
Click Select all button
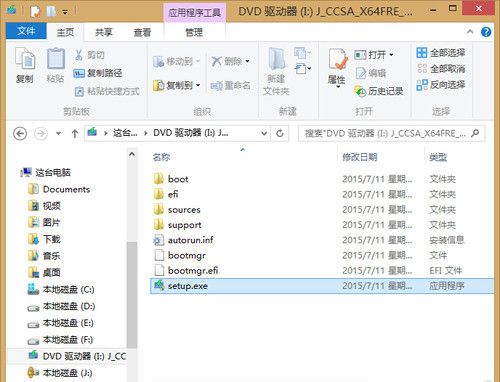point(441,53)
